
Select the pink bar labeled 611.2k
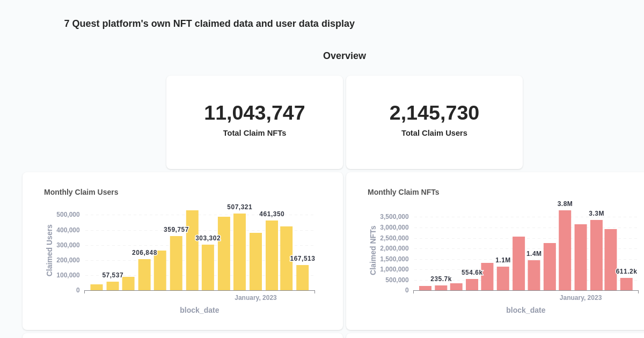coord(626,283)
